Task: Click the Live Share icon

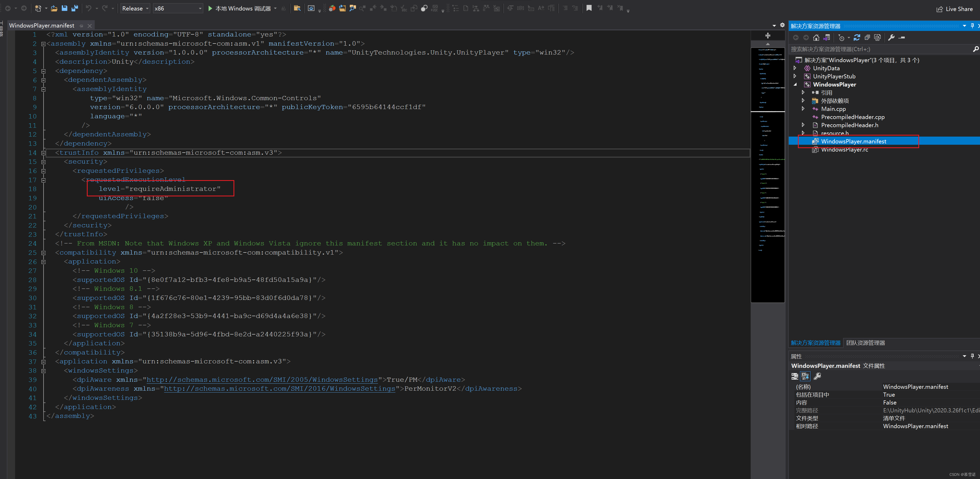Action: pos(940,9)
